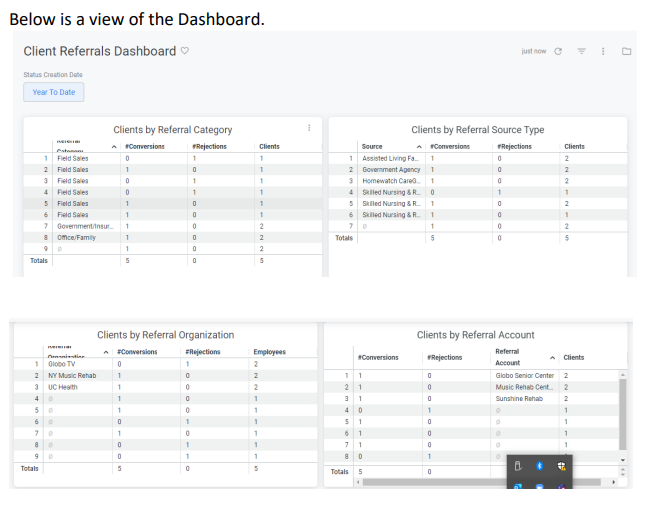Viewport: 645px width, 513px height.
Task: Open Clients by Referral Category tile menu
Action: pos(308,128)
